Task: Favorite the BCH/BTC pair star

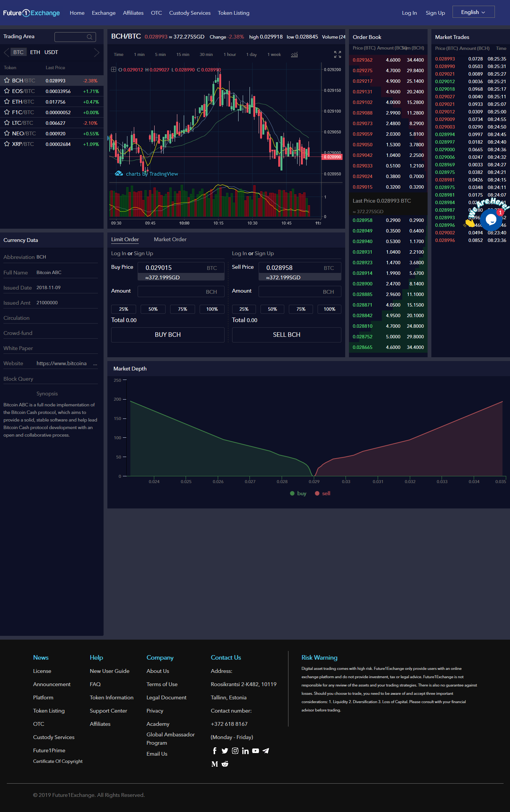Action: tap(7, 81)
